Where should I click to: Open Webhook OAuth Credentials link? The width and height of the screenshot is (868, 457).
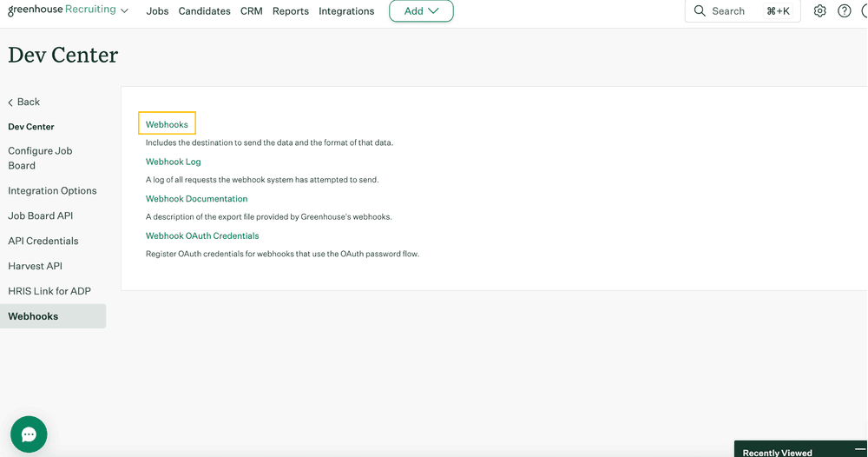202,235
